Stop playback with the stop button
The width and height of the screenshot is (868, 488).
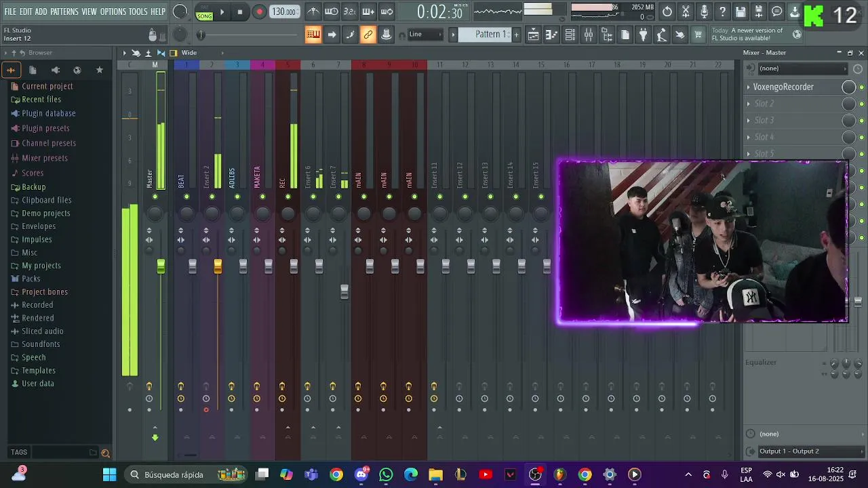tap(239, 12)
